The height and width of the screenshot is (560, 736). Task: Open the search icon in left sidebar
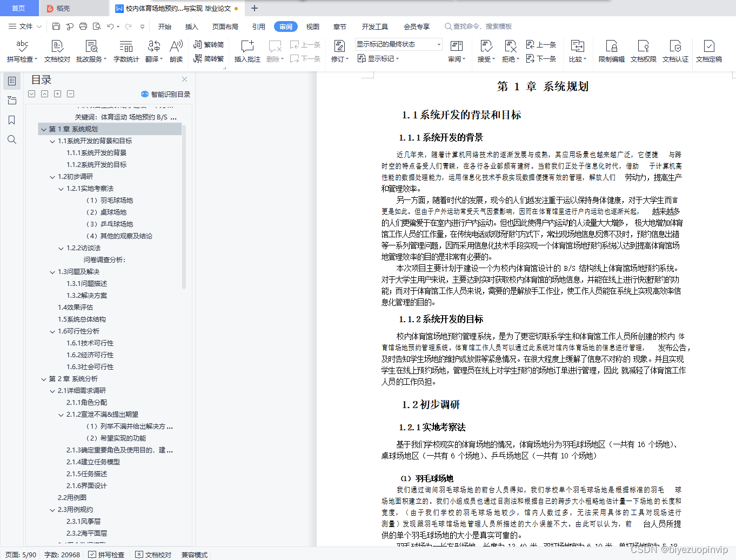pyautogui.click(x=12, y=139)
